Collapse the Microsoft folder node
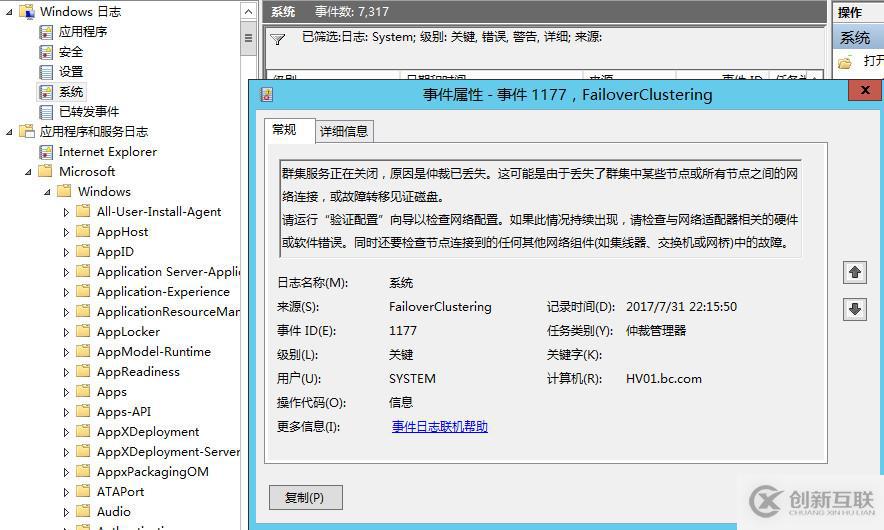Screen dimensions: 884x530 coord(28,172)
